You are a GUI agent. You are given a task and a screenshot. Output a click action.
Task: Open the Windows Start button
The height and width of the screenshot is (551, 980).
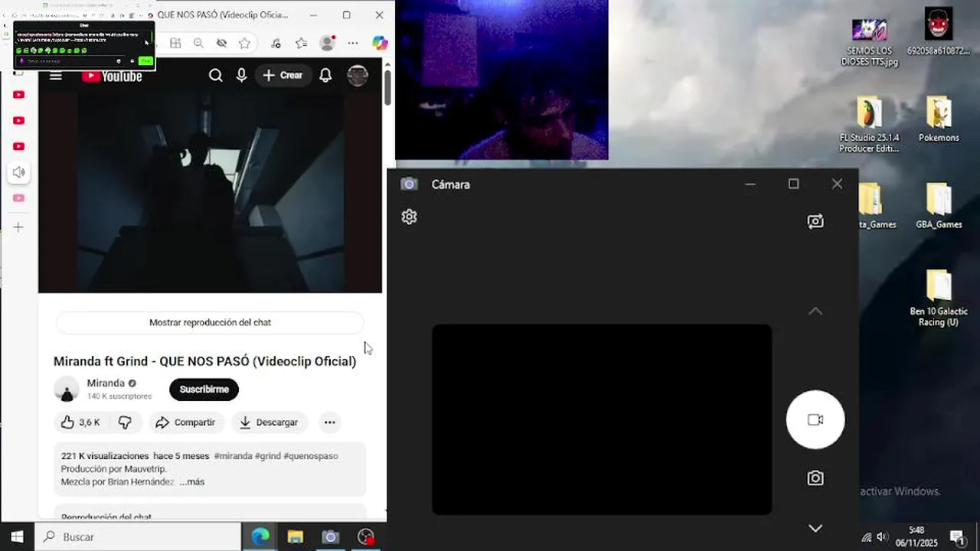[17, 537]
